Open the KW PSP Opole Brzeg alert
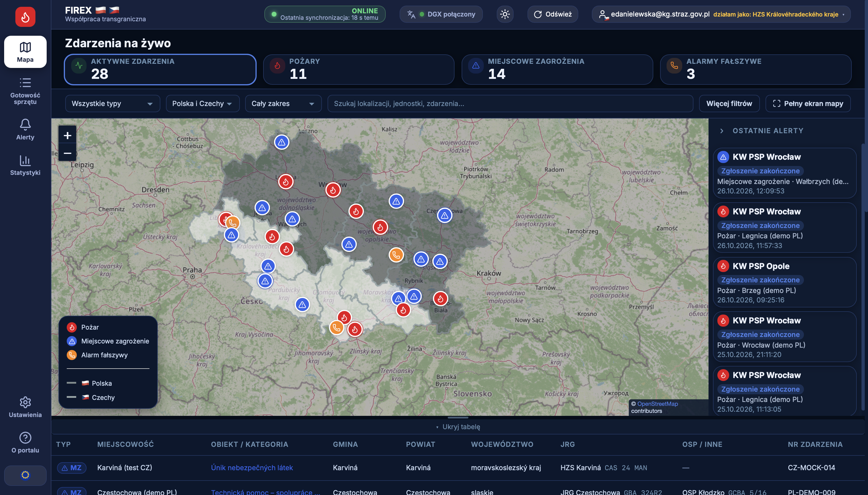Image resolution: width=868 pixels, height=495 pixels. pos(784,282)
